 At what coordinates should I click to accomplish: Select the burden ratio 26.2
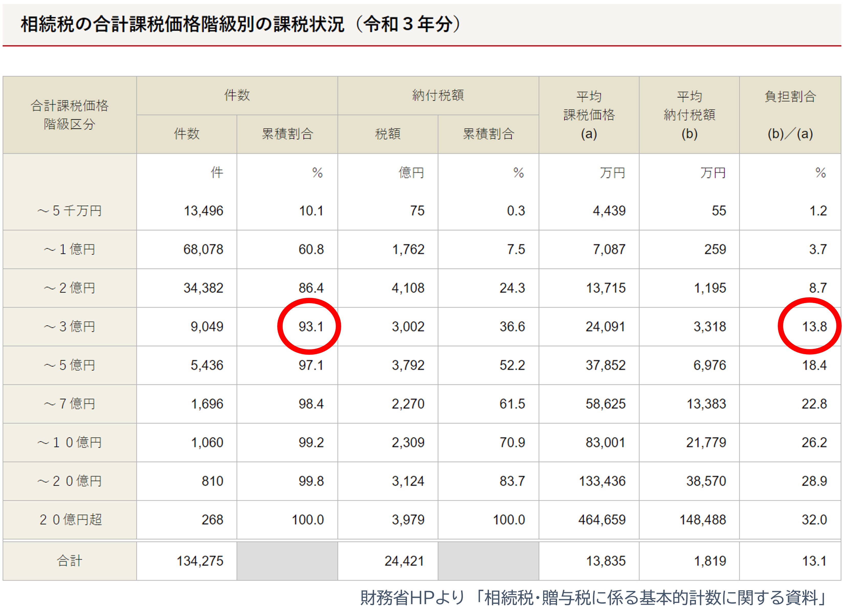(815, 443)
